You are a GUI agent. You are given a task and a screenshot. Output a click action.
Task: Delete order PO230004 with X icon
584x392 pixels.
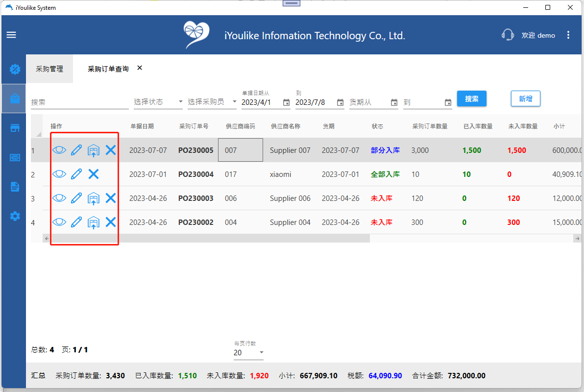pos(94,174)
